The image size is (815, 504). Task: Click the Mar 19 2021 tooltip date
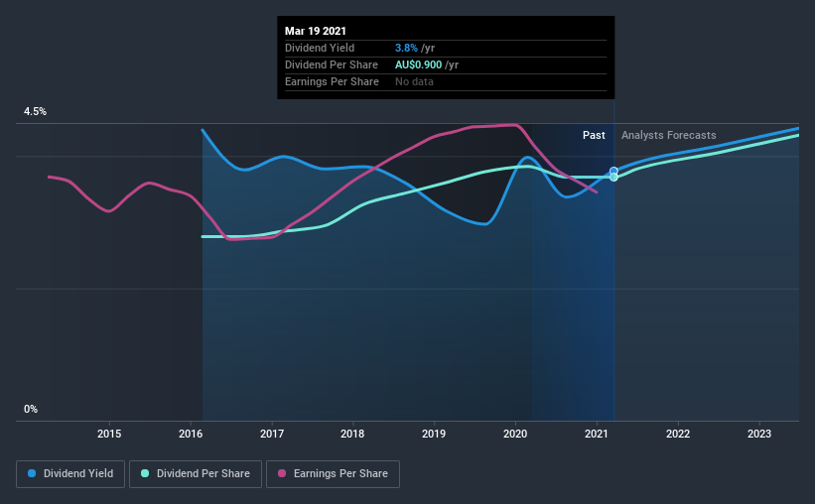coord(316,31)
